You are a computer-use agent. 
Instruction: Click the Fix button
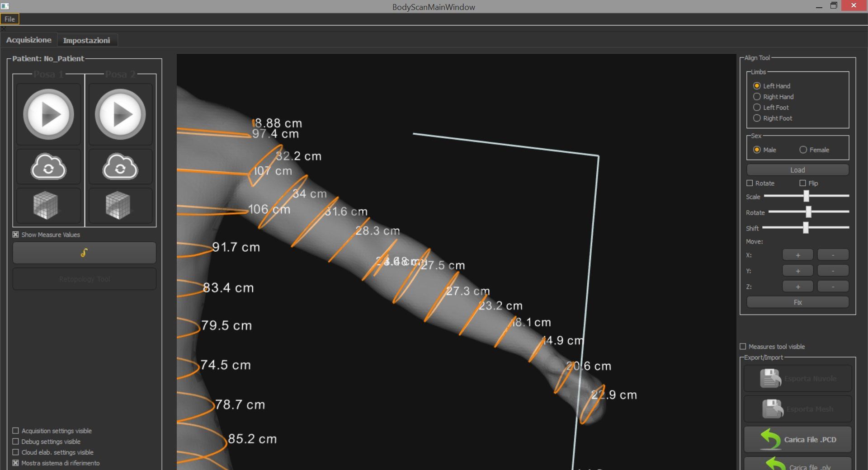coord(797,302)
